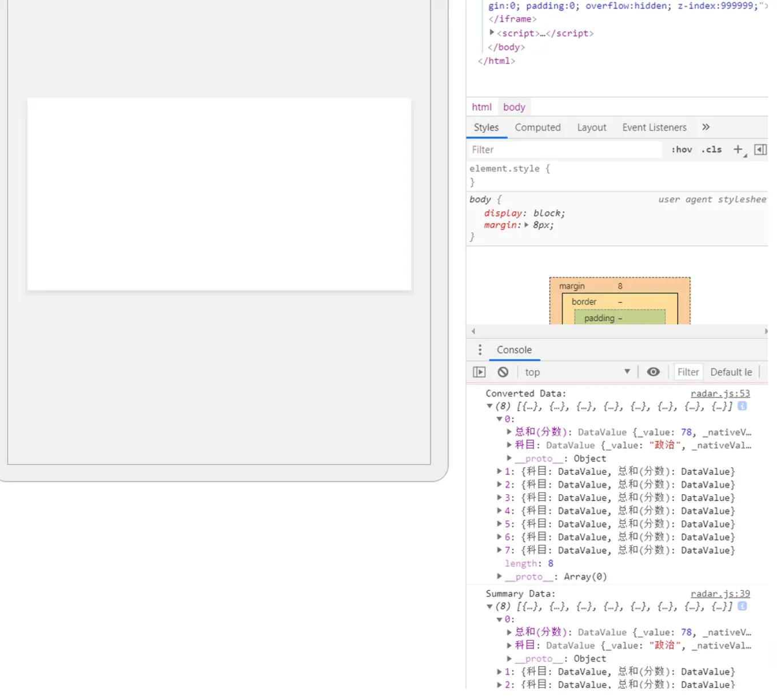Select body in breadcrumb bar
The height and width of the screenshot is (700, 777).
(x=514, y=107)
